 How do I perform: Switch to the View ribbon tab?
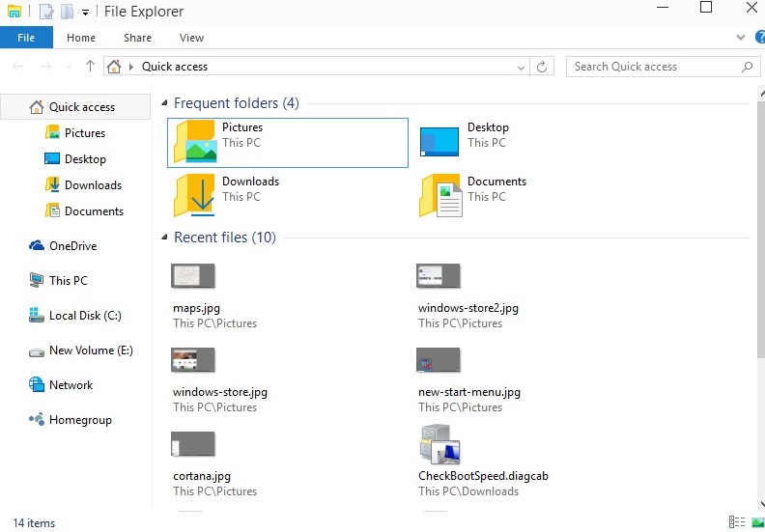pos(191,38)
